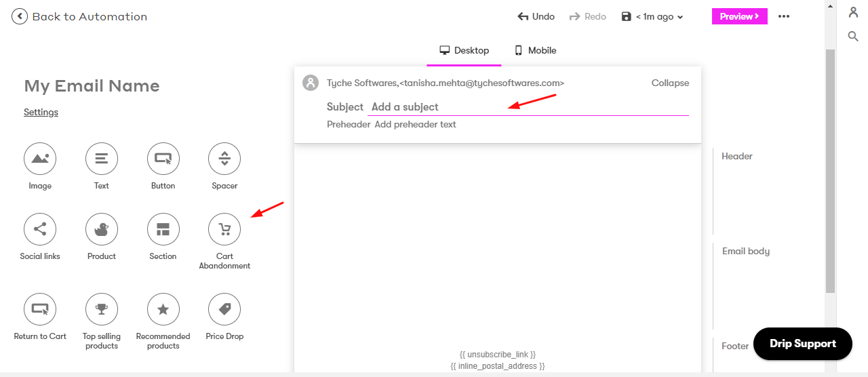Add the Return to Cart block

click(x=40, y=309)
